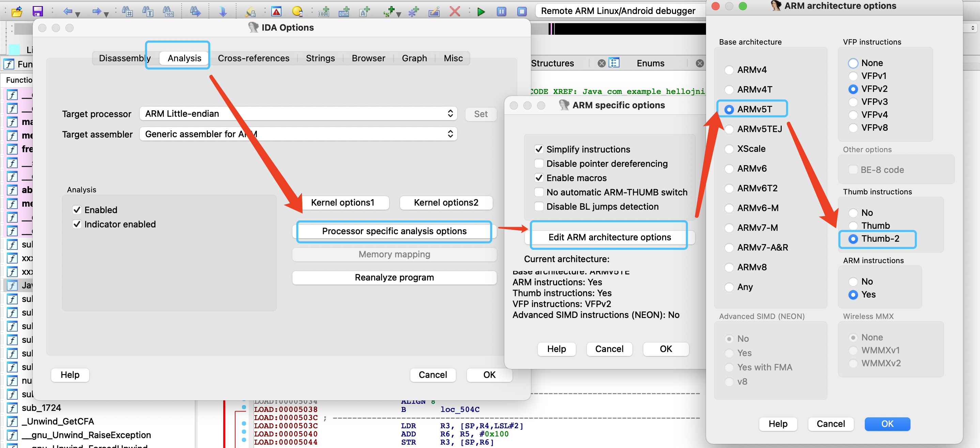Click the CODE plus toolbar icon

point(324,11)
